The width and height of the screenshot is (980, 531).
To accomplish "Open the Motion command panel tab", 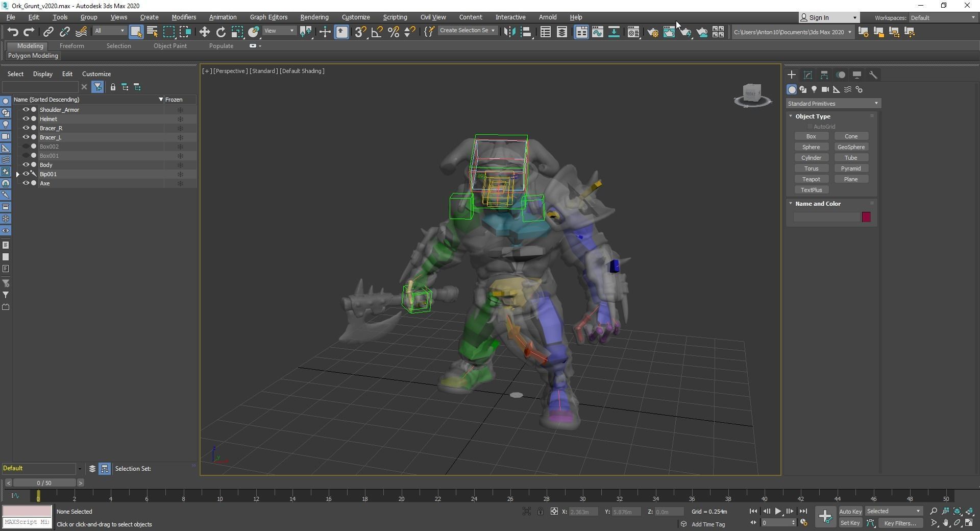I will pos(841,75).
